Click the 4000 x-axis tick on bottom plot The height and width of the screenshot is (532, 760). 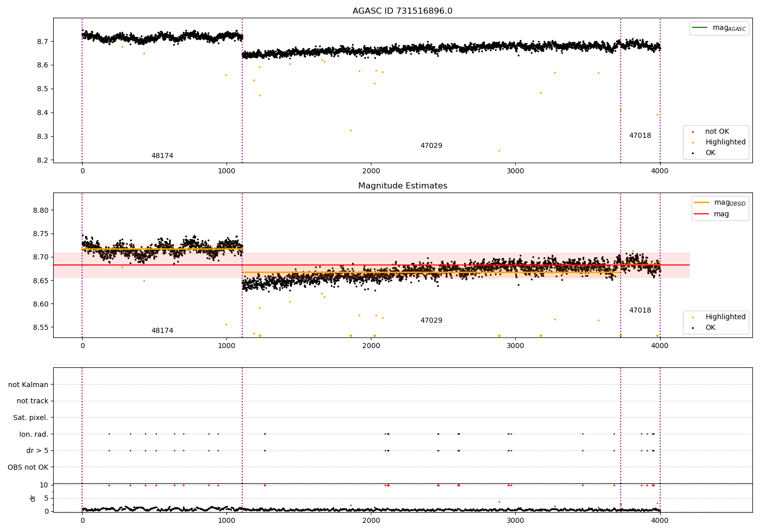[660, 520]
